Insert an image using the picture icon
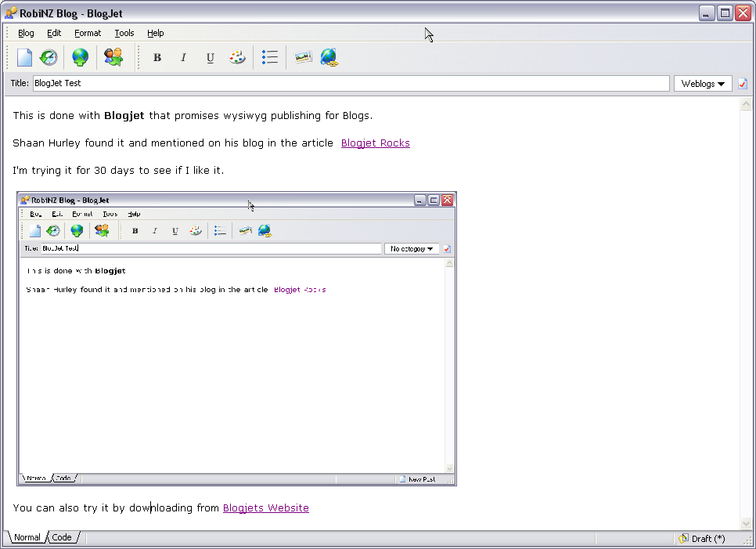756x549 pixels. tap(304, 57)
